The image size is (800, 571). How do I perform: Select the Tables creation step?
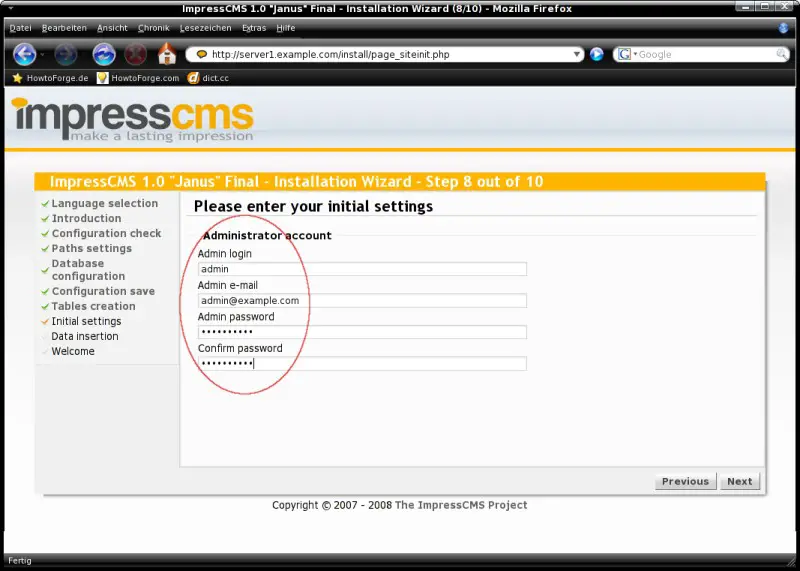click(x=93, y=306)
